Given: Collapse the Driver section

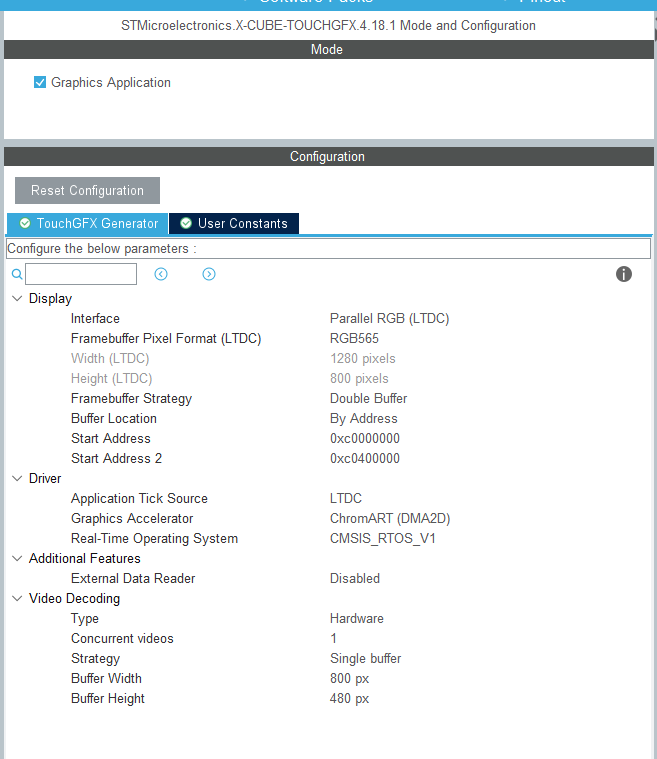Looking at the screenshot, I should (x=17, y=479).
